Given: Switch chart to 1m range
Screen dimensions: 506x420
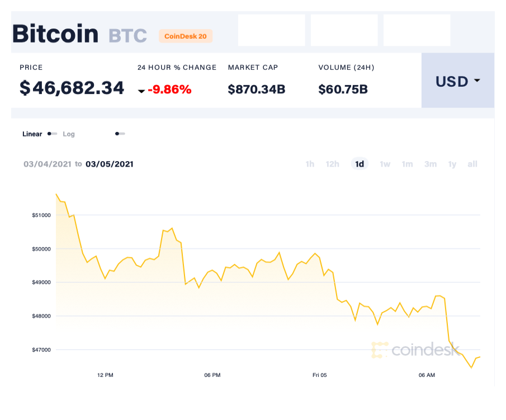Looking at the screenshot, I should point(407,164).
